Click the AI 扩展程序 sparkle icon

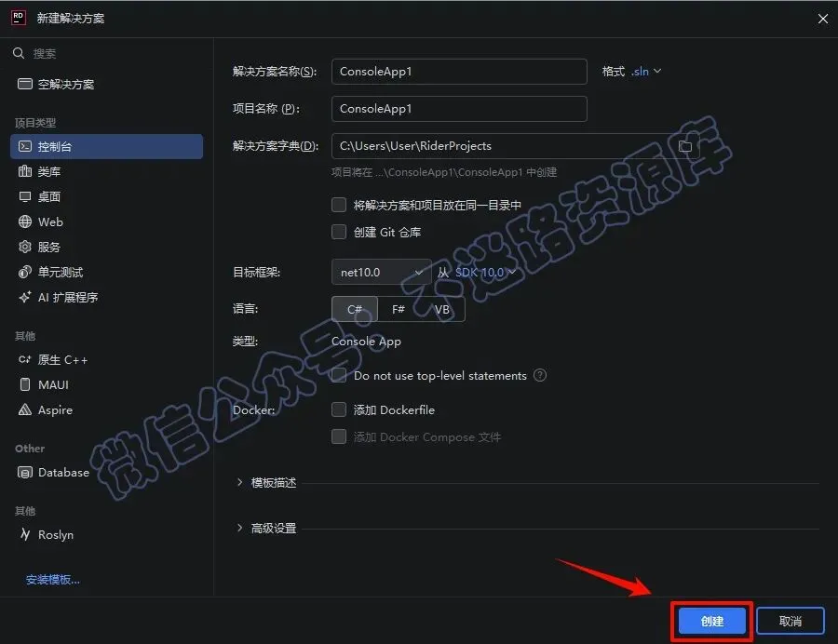24,297
